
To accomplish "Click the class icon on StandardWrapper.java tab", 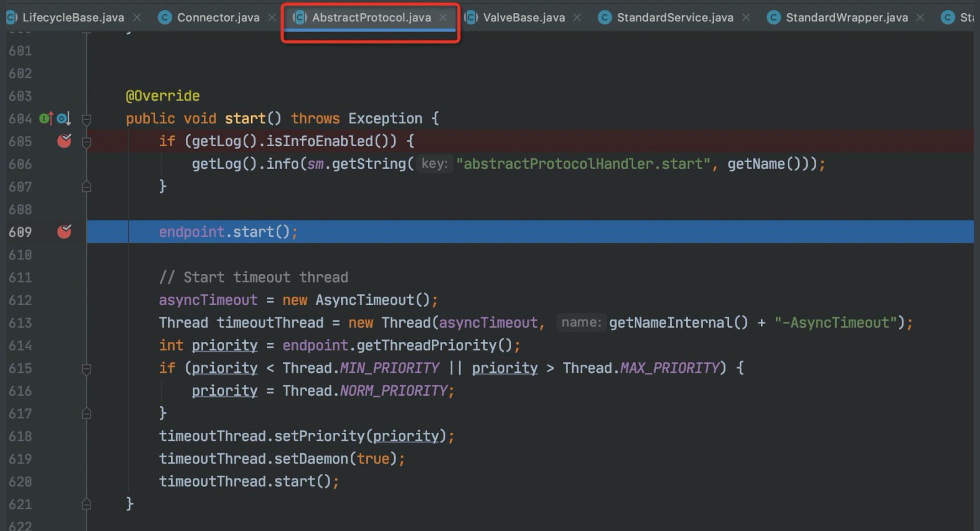I will pyautogui.click(x=774, y=18).
